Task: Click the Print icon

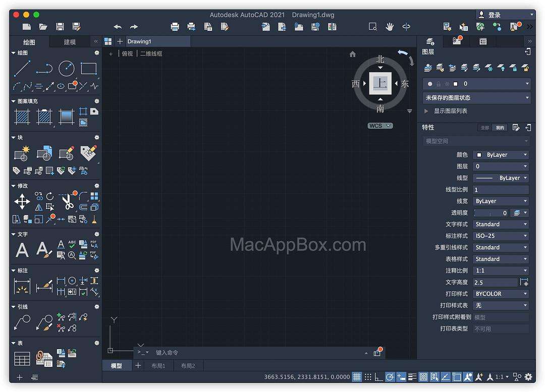Action: (175, 27)
